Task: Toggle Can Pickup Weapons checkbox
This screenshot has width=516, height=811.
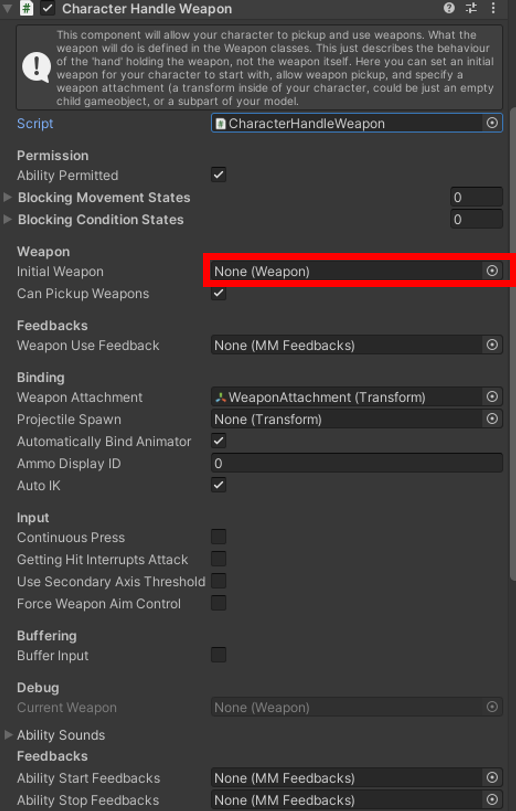Action: click(219, 293)
